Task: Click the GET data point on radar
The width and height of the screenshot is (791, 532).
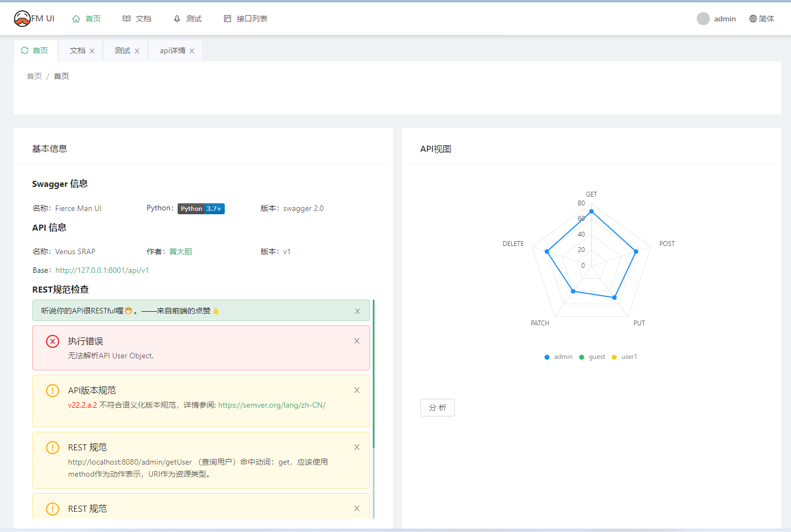Action: pos(591,211)
